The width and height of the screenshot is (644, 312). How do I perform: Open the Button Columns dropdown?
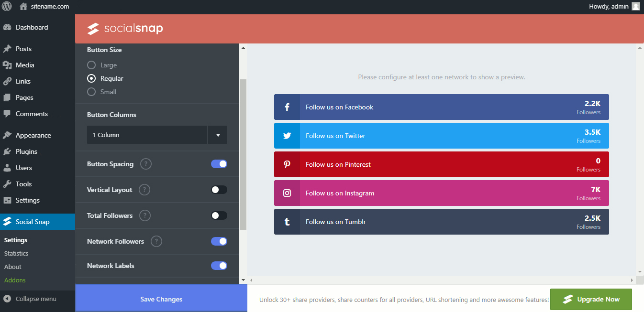click(157, 135)
